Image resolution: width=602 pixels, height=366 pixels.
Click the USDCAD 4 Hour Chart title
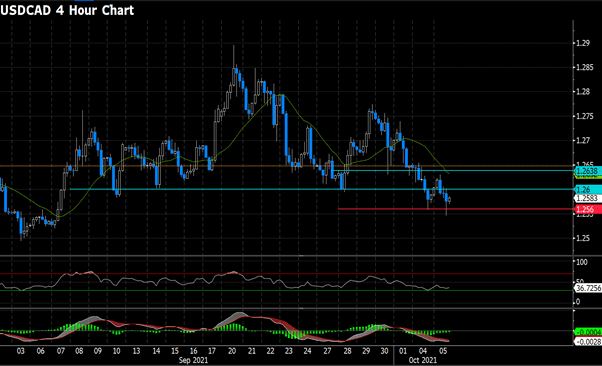[x=67, y=10]
